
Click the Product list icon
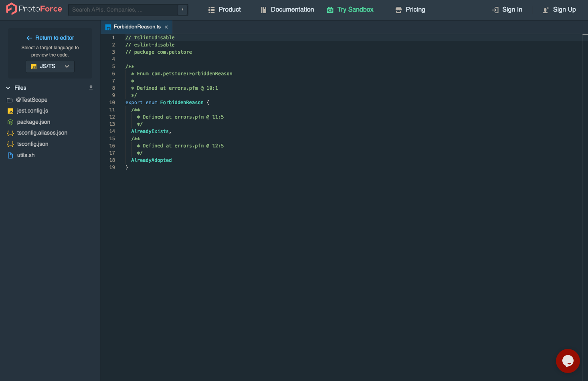click(212, 10)
